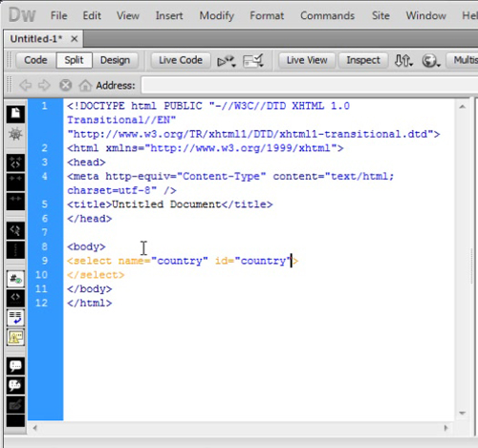Click the Select Parent Tag icon
Screen dimensions: 478x448
(x=15, y=230)
